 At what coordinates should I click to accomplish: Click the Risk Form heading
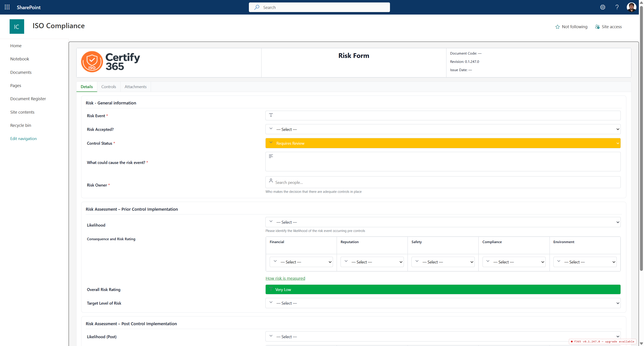coord(354,55)
